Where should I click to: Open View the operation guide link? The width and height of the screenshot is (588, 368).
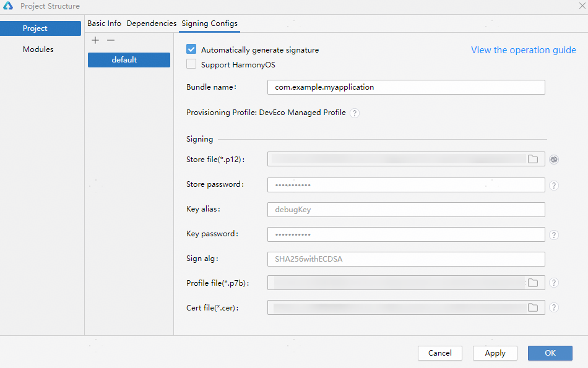click(x=523, y=50)
